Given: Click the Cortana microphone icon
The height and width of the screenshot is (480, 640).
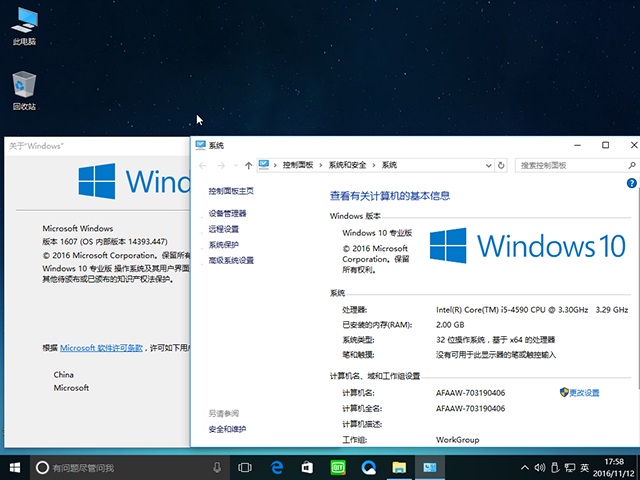Looking at the screenshot, I should [x=217, y=467].
